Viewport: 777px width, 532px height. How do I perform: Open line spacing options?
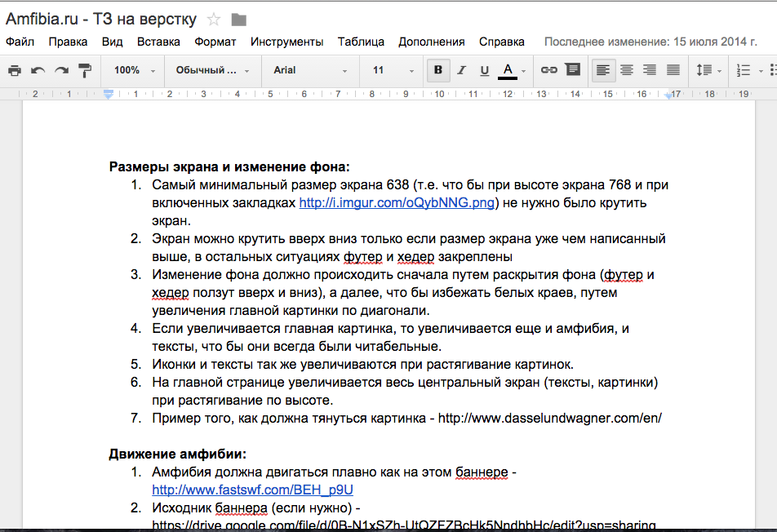point(708,70)
